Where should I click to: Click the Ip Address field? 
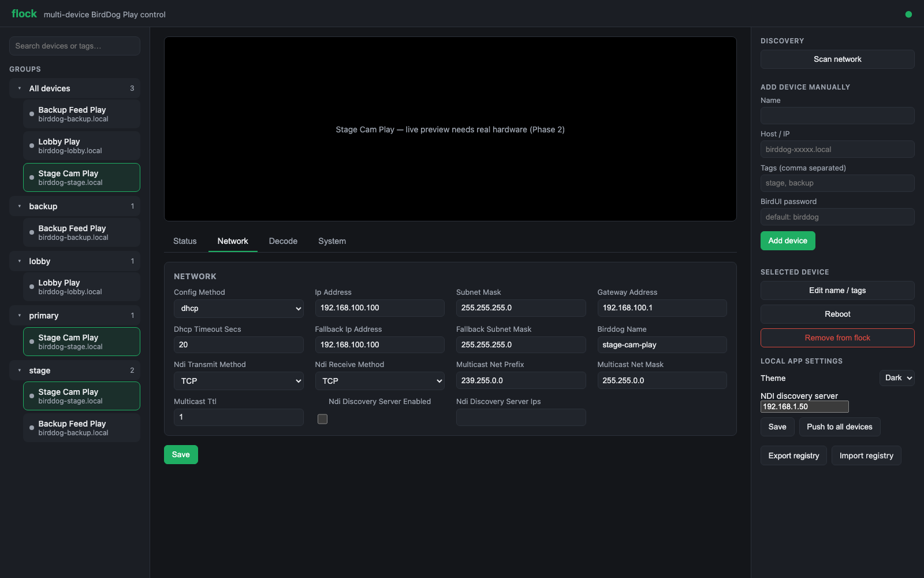point(379,308)
